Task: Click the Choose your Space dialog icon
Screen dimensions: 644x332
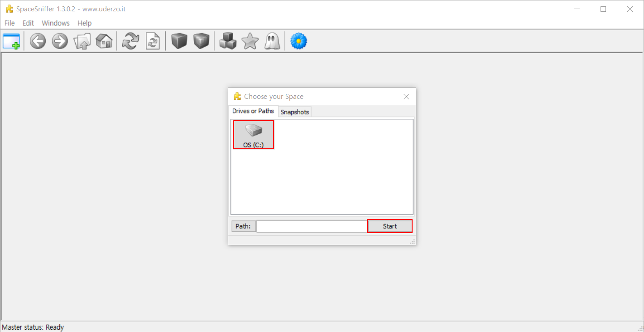Action: tap(237, 97)
